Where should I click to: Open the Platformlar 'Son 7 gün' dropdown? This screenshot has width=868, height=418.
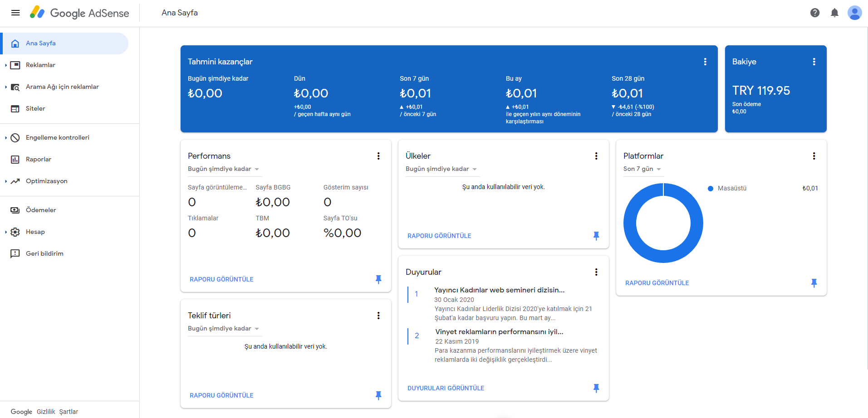(x=642, y=169)
